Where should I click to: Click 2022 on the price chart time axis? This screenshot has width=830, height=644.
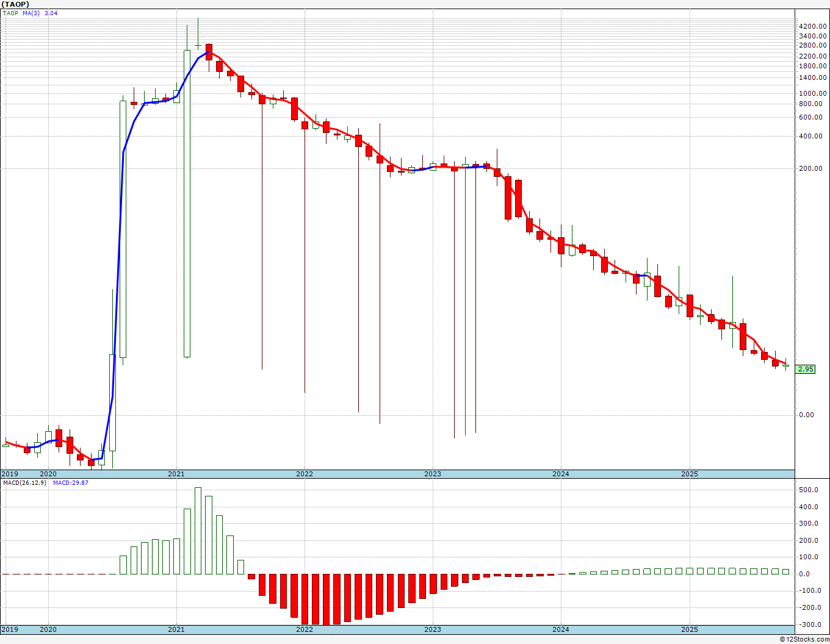(304, 474)
